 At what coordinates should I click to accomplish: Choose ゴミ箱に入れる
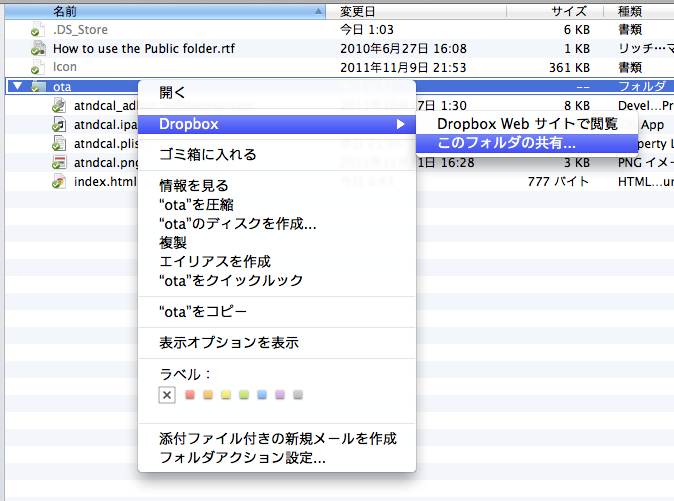[277, 154]
